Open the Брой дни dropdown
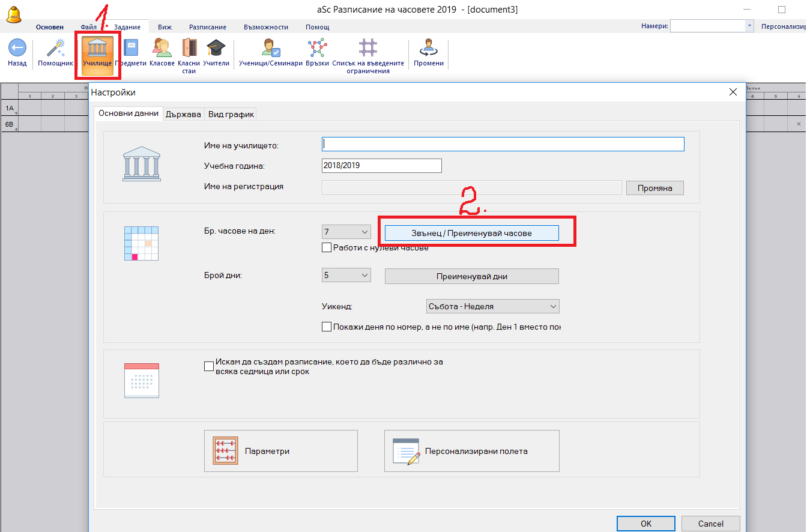807x532 pixels. 346,276
